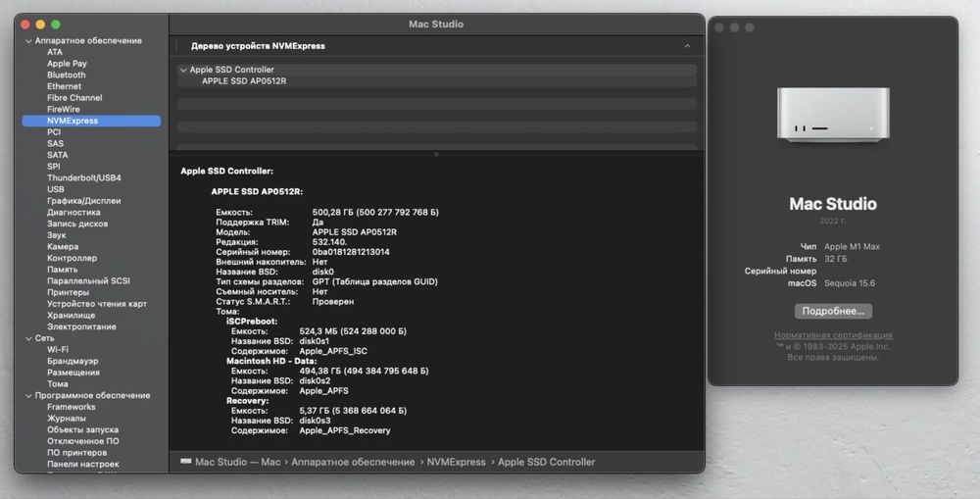
Task: Open Диагностика in the sidebar
Action: 73,212
